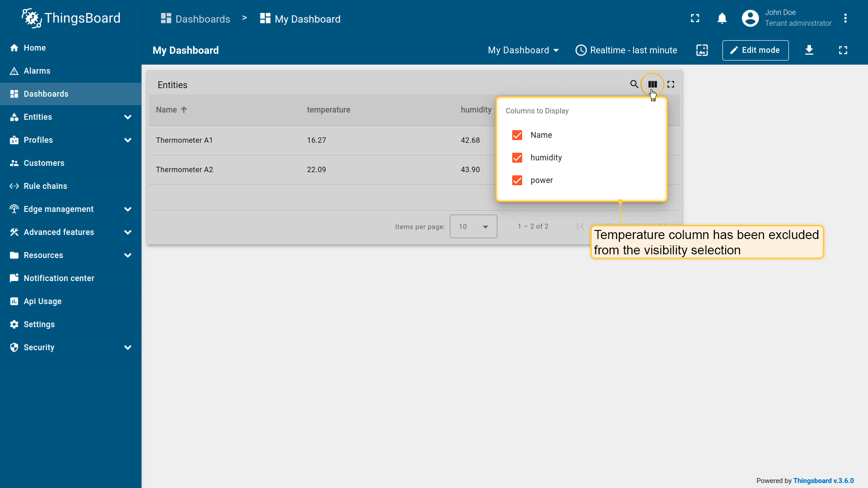Expand Entities widget to fullscreen
The height and width of the screenshot is (488, 868).
pyautogui.click(x=671, y=84)
